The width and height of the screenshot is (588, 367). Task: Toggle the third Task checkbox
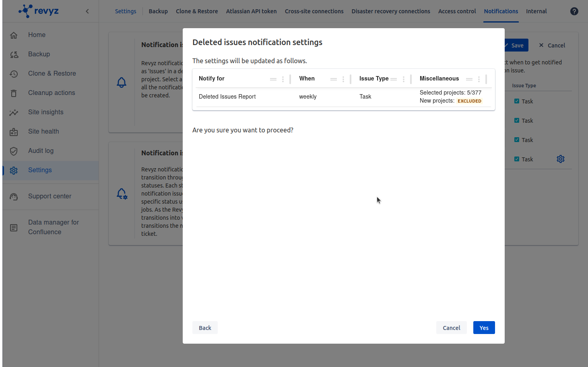tap(517, 140)
